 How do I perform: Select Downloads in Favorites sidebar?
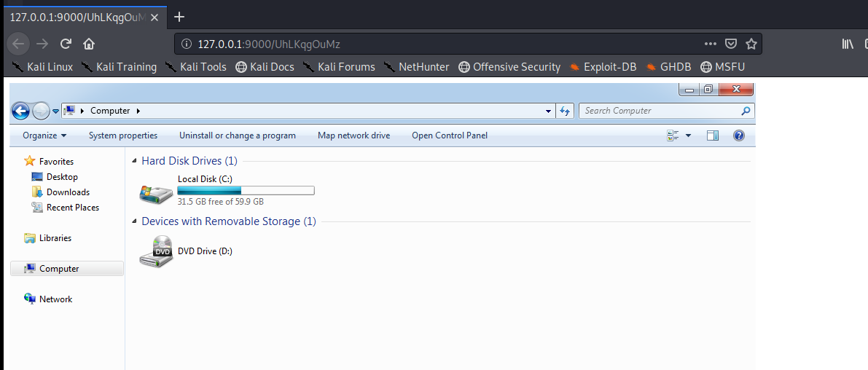pos(68,192)
